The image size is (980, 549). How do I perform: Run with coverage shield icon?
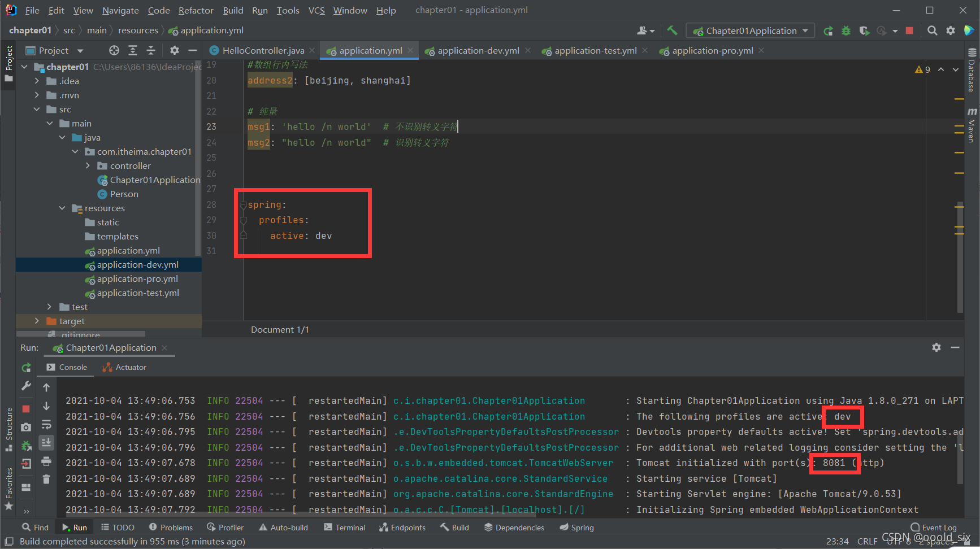[864, 30]
